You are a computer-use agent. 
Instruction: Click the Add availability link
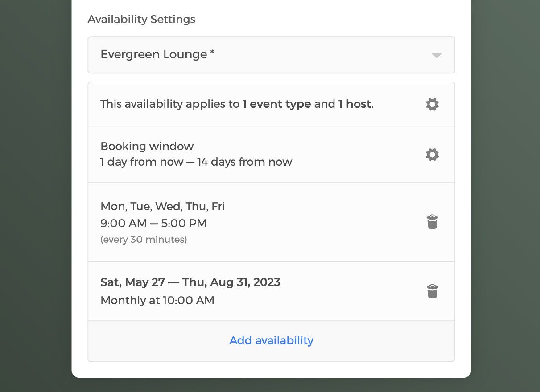(271, 340)
